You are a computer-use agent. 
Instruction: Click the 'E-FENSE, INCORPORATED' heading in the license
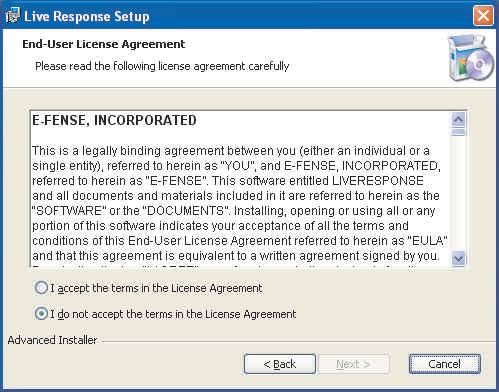(114, 120)
